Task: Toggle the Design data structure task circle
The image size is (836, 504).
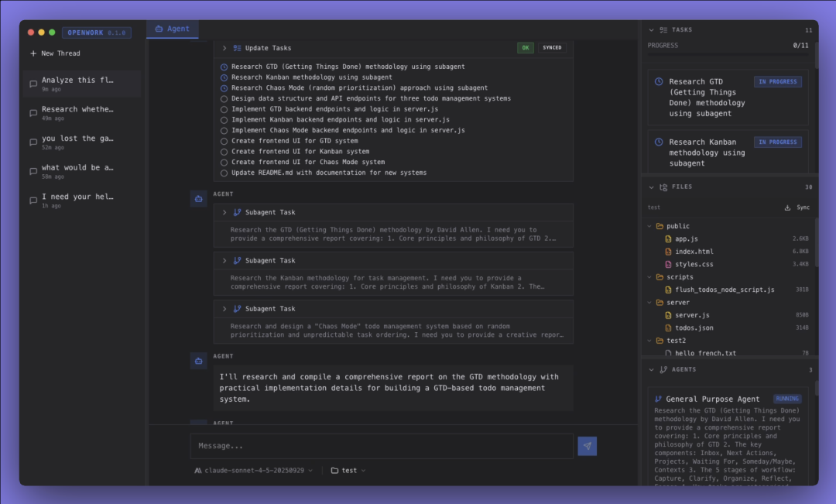Action: (224, 99)
